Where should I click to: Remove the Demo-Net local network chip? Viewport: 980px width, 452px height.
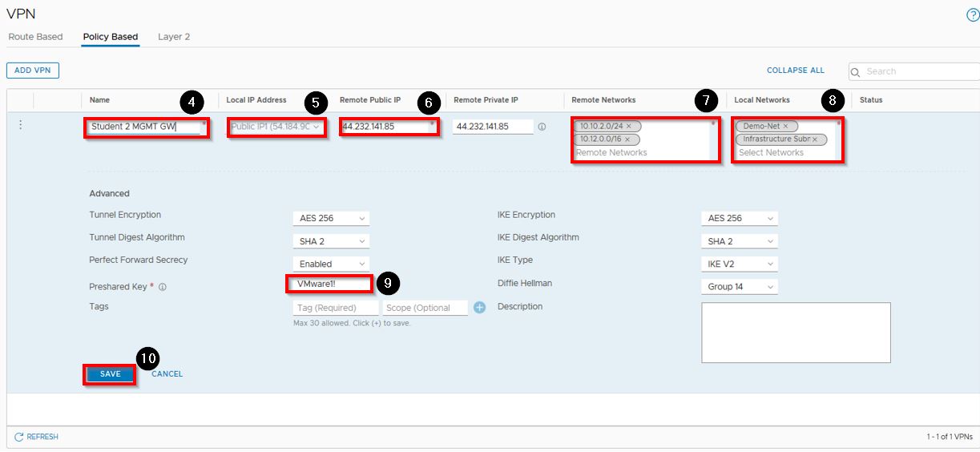[x=785, y=127]
